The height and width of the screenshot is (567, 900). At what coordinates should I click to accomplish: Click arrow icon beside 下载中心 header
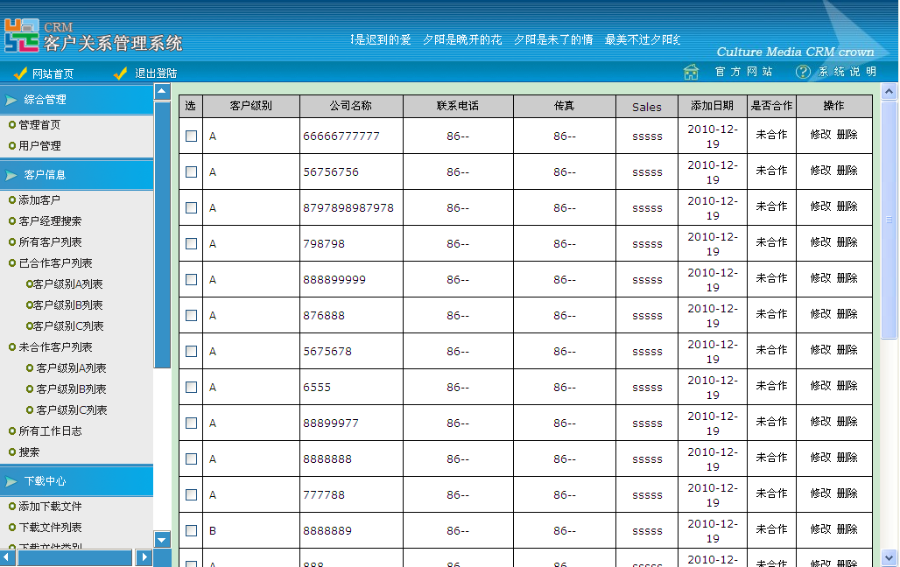(11, 481)
